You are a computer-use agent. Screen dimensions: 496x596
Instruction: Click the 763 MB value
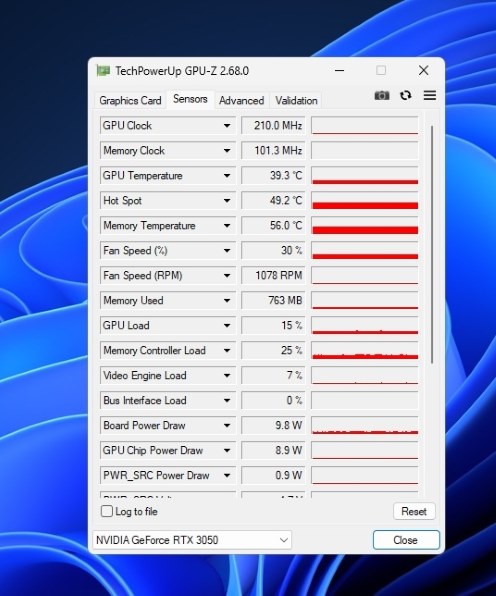[x=273, y=301]
